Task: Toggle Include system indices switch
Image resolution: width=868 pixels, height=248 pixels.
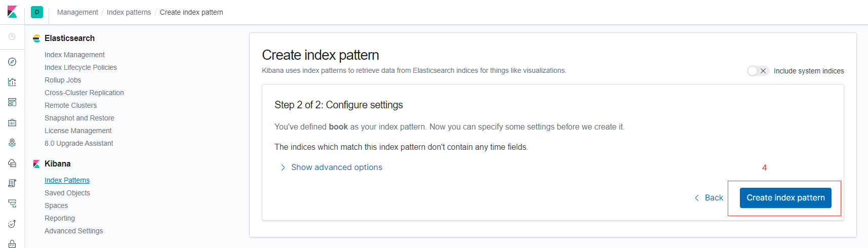Action: (x=758, y=71)
